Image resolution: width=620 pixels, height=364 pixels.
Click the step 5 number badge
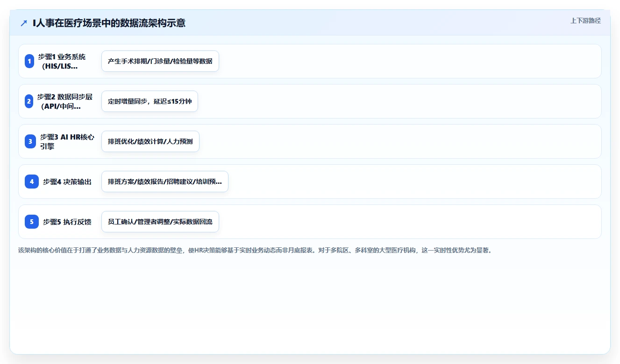pyautogui.click(x=32, y=222)
